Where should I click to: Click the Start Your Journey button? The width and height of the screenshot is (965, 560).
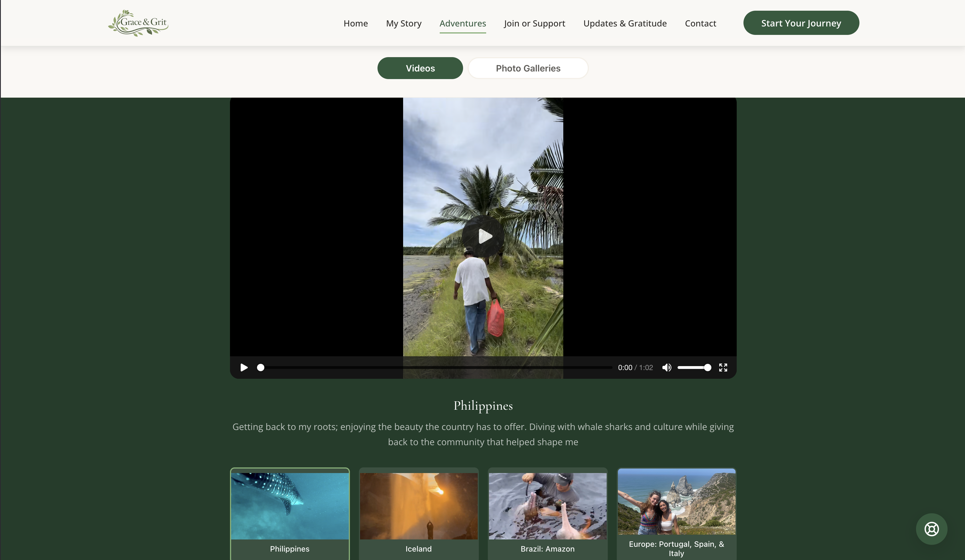pyautogui.click(x=801, y=23)
